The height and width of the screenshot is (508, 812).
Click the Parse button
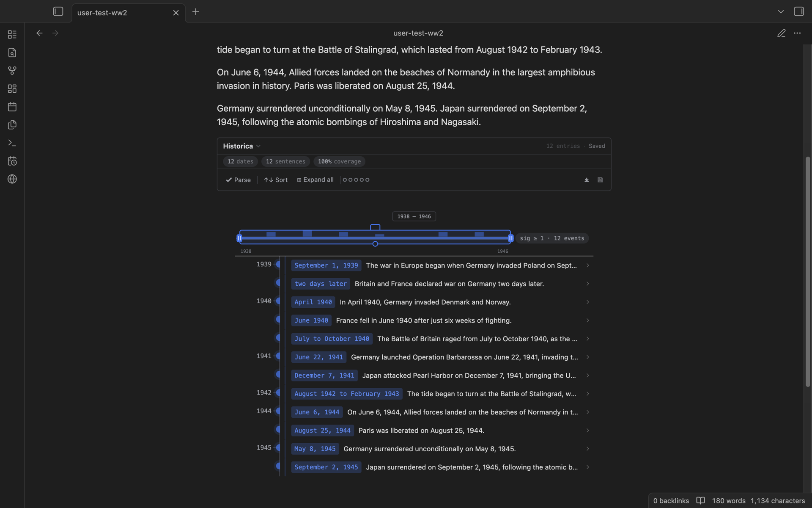click(238, 180)
